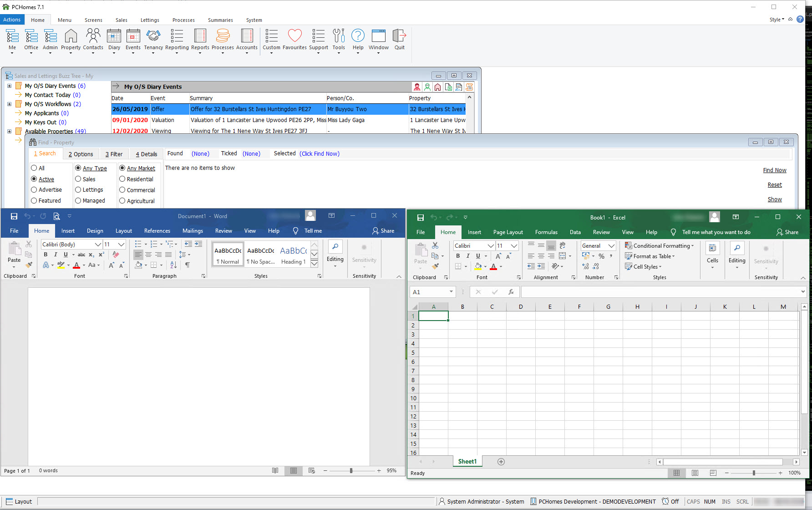Adjust the zoom slider in Word
Viewport: 812px width, 510px height.
tap(351, 470)
